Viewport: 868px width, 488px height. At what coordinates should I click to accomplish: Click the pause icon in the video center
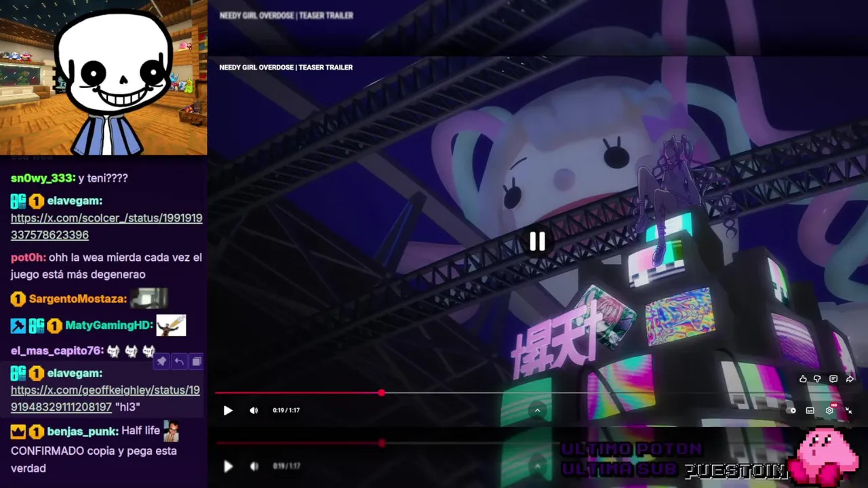[537, 241]
